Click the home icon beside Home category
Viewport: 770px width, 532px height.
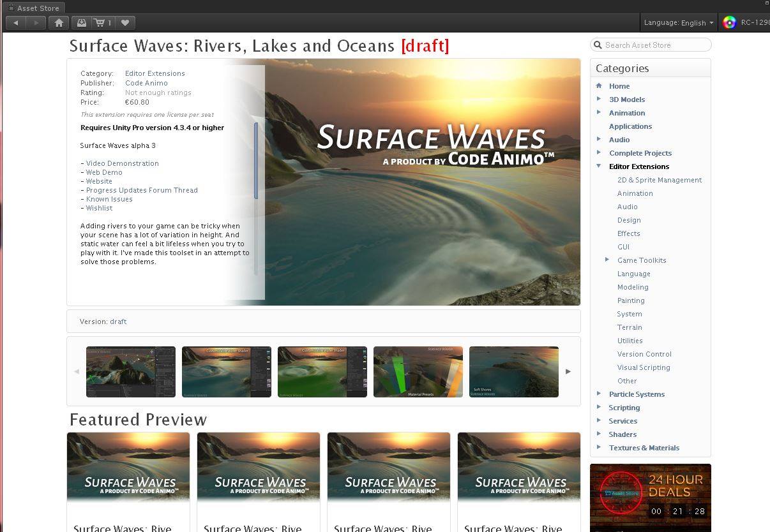[x=599, y=85]
